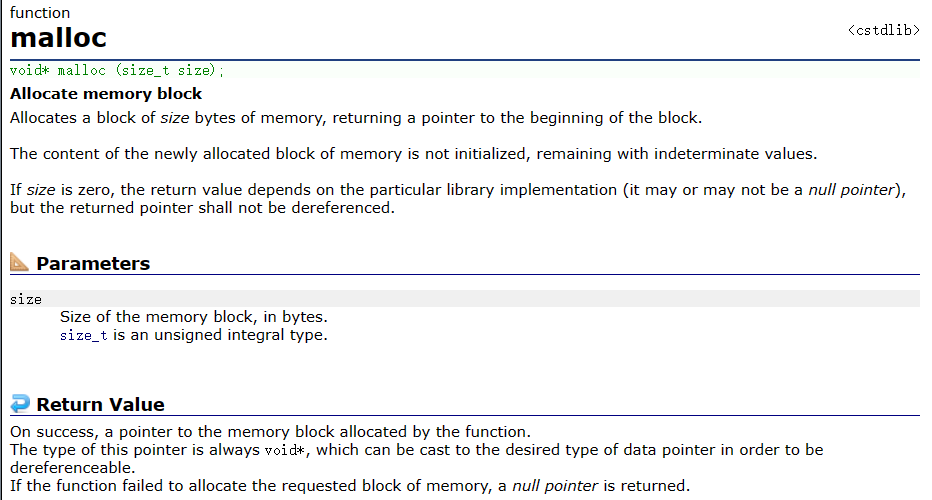Viewport: 932px width, 500px height.
Task: Select the Return Value section heading text
Action: tap(100, 405)
